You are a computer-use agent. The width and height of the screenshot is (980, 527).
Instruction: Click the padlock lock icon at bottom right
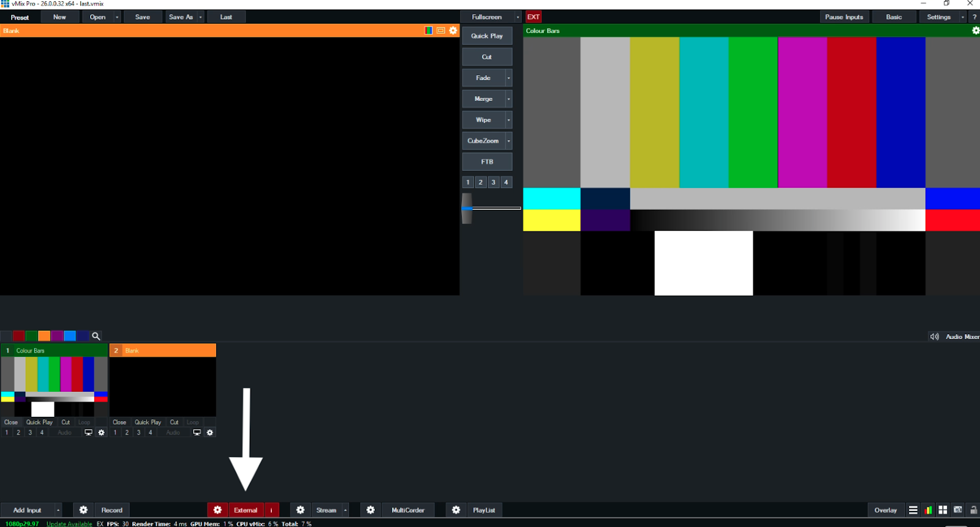coord(973,510)
